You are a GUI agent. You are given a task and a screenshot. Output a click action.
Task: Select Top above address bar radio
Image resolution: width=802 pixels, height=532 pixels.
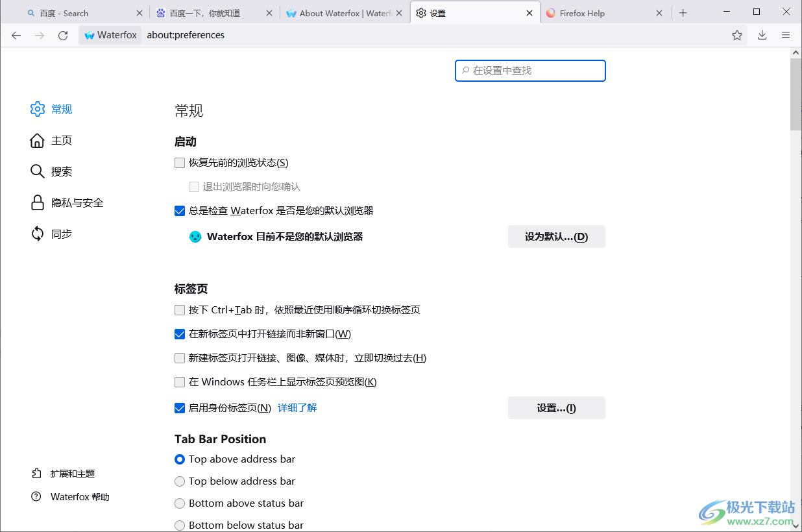180,459
